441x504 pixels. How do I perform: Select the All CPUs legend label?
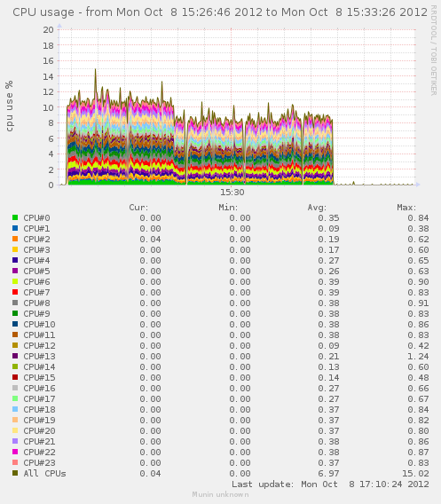44,474
